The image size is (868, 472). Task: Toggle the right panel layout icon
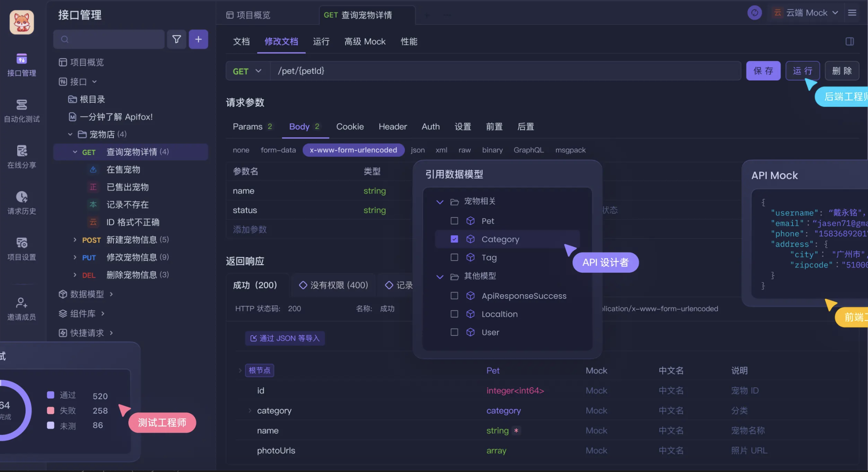point(849,41)
